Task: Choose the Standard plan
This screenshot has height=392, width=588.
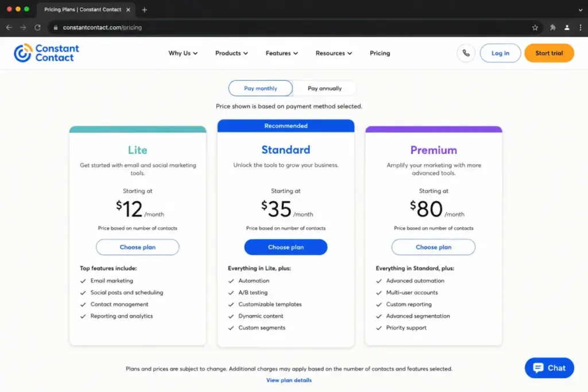Action: point(286,247)
